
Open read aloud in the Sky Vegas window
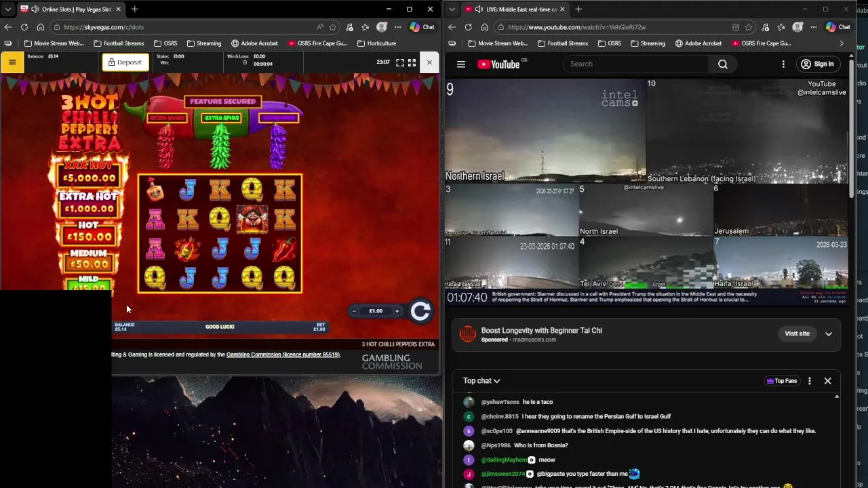coord(319,27)
